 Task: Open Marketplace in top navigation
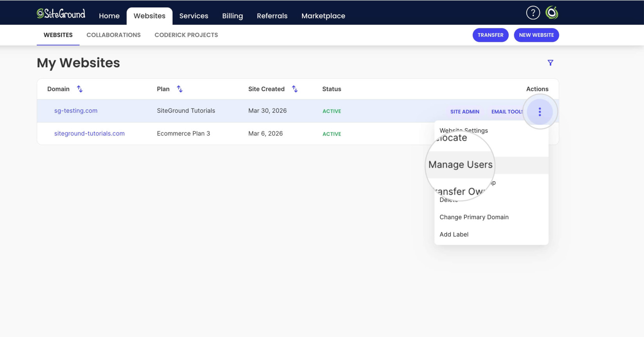pos(323,16)
